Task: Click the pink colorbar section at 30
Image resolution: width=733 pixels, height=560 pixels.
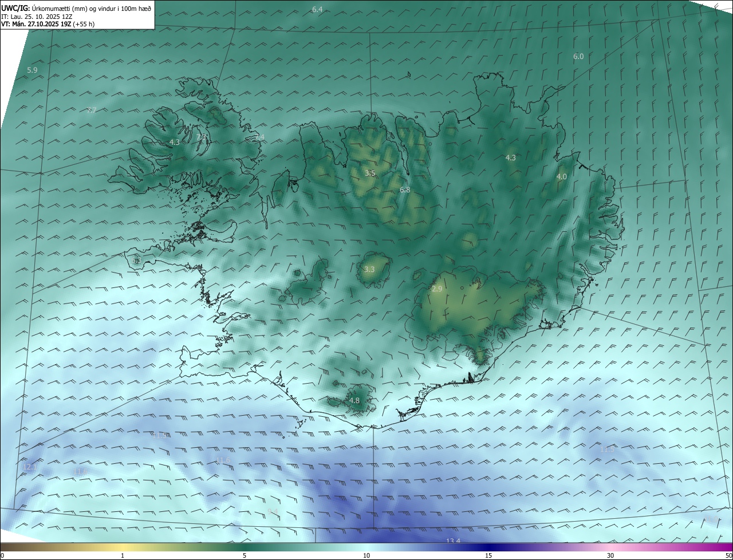Action: click(x=610, y=546)
